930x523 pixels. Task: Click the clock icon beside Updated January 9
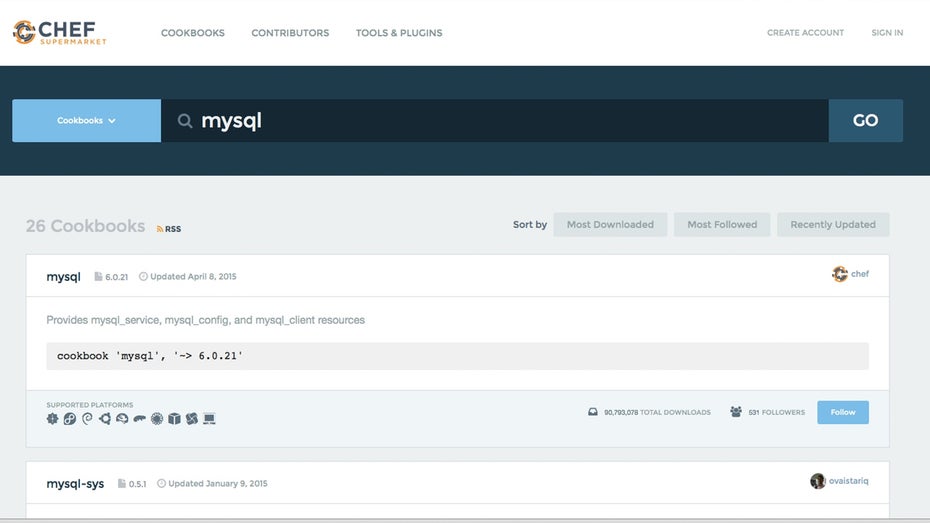pyautogui.click(x=161, y=483)
